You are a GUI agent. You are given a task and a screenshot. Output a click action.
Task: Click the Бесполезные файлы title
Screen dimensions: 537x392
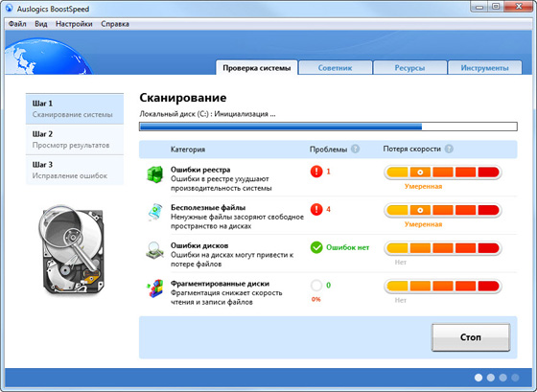pos(208,207)
